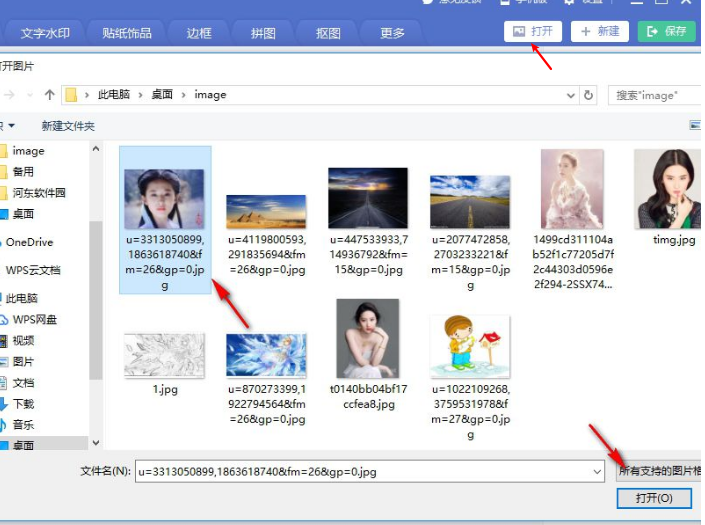
Task: Switch to the 贴纸饰品 tab
Action: pos(127,33)
